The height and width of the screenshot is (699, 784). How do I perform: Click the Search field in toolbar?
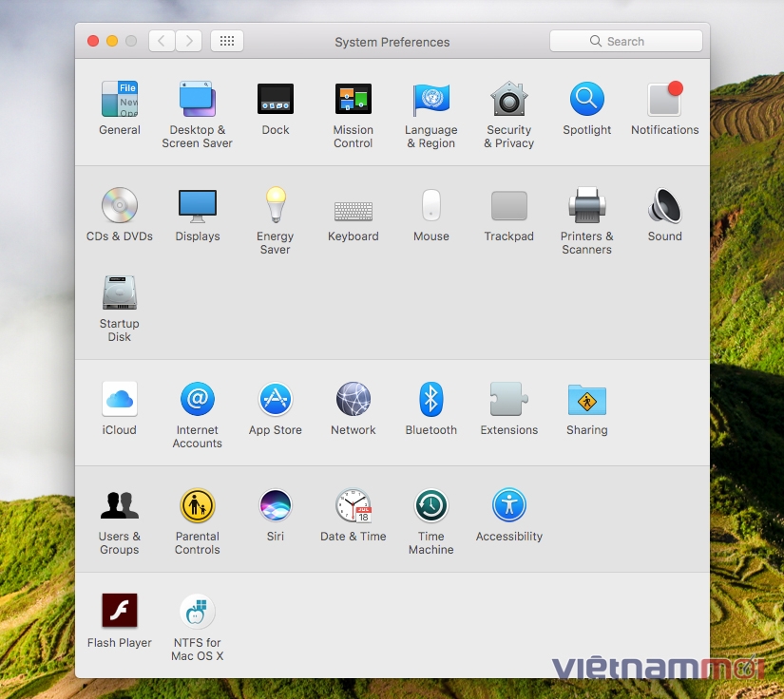tap(626, 41)
